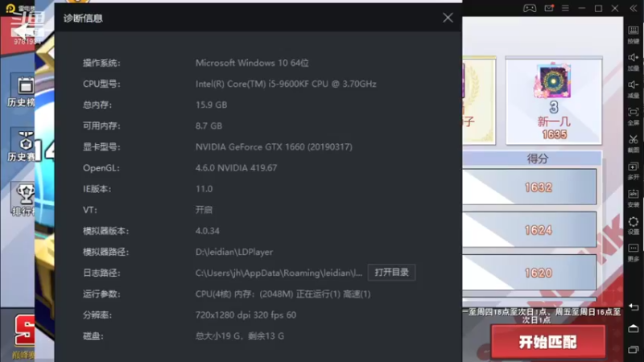Click the GPU value NVIDIA GeForce GTX 1660

pos(274,147)
